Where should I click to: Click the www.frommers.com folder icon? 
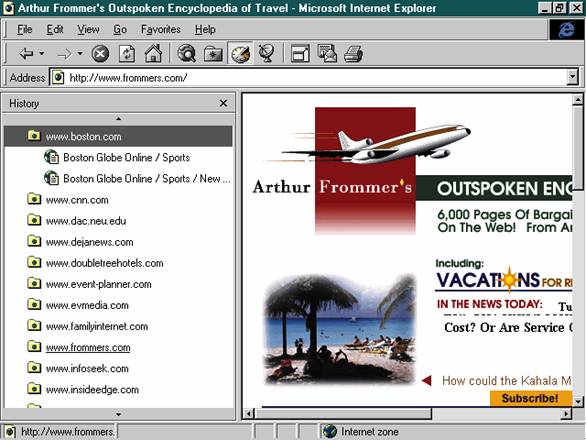pyautogui.click(x=34, y=346)
